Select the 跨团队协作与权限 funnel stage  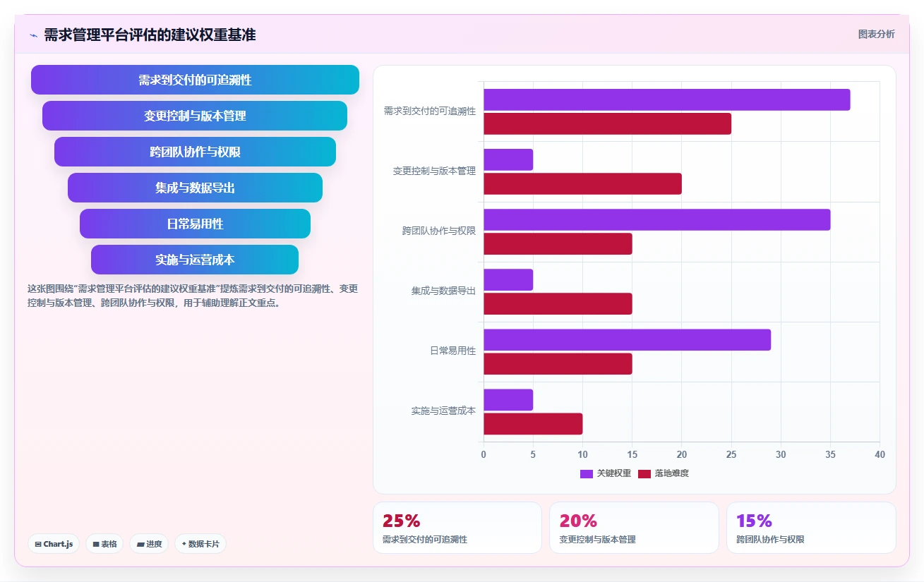click(195, 152)
